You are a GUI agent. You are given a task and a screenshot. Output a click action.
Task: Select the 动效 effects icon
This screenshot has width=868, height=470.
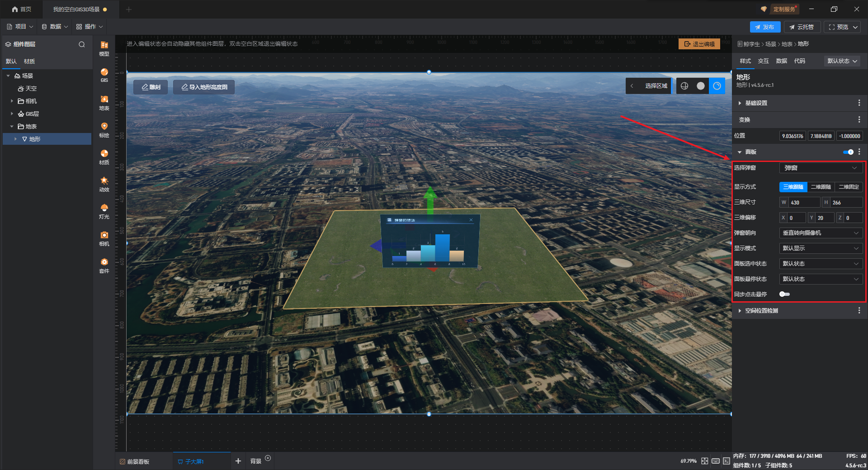(x=104, y=184)
